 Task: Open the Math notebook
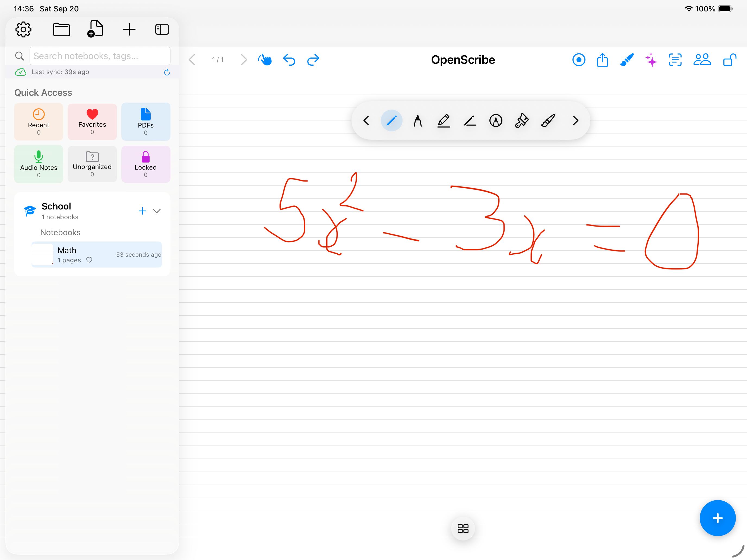coord(97,254)
